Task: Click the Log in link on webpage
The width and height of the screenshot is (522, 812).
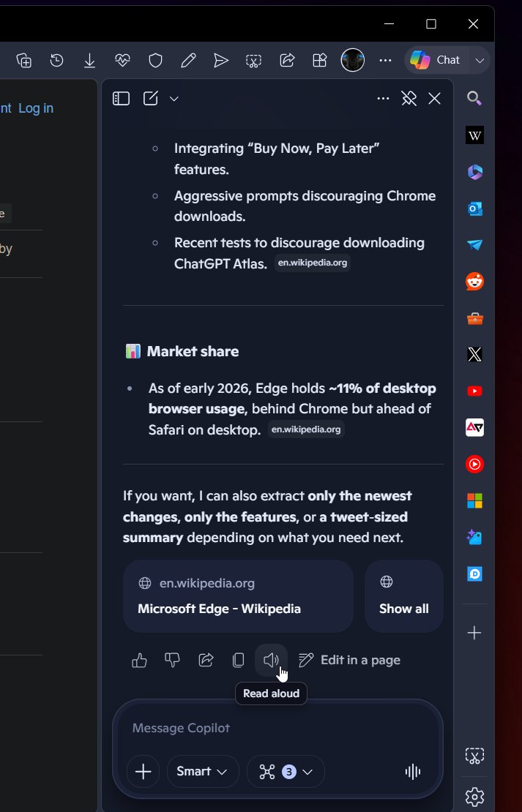Action: tap(36, 108)
